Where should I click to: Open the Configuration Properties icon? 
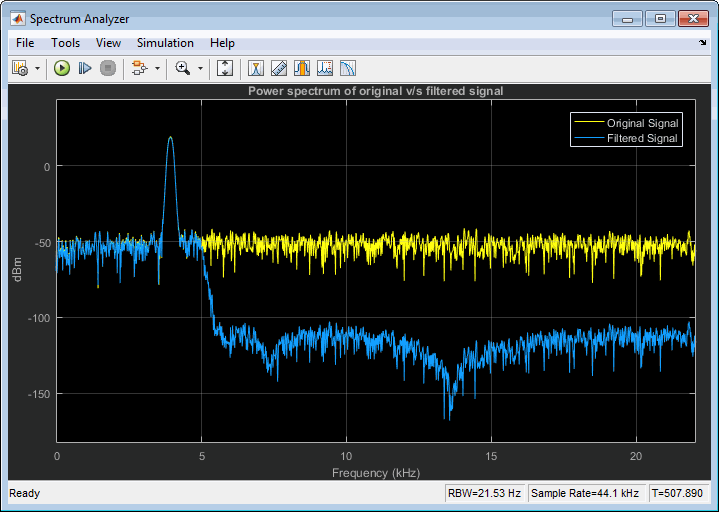20,68
